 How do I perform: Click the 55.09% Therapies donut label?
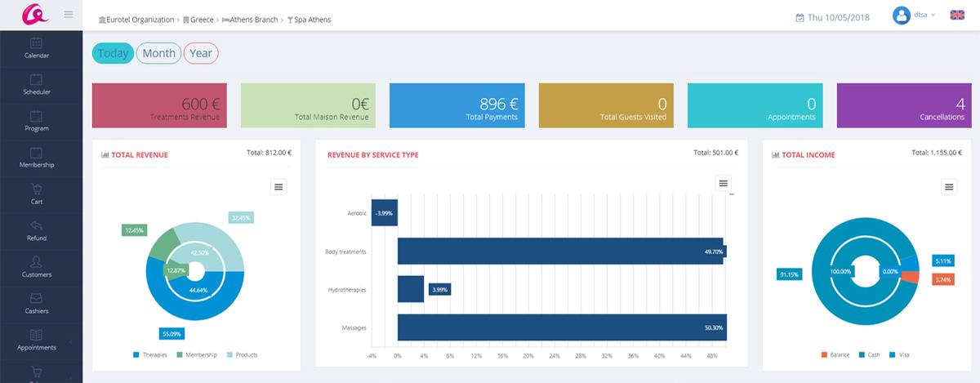coord(171,333)
